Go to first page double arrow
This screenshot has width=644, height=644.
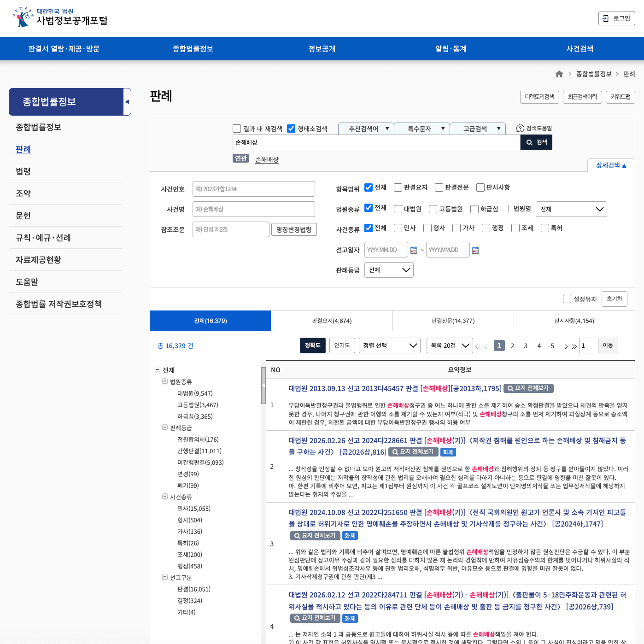tap(478, 346)
